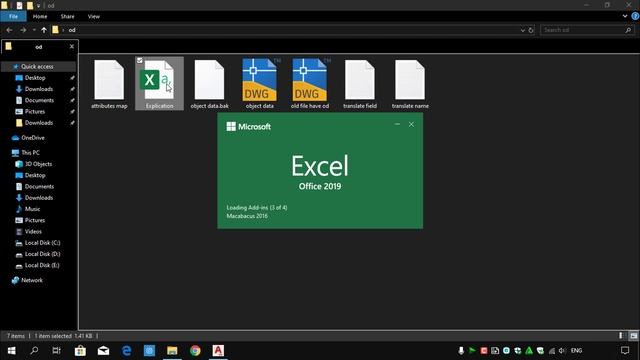This screenshot has height=360, width=640.
Task: Go up one folder level
Action: coord(44,30)
